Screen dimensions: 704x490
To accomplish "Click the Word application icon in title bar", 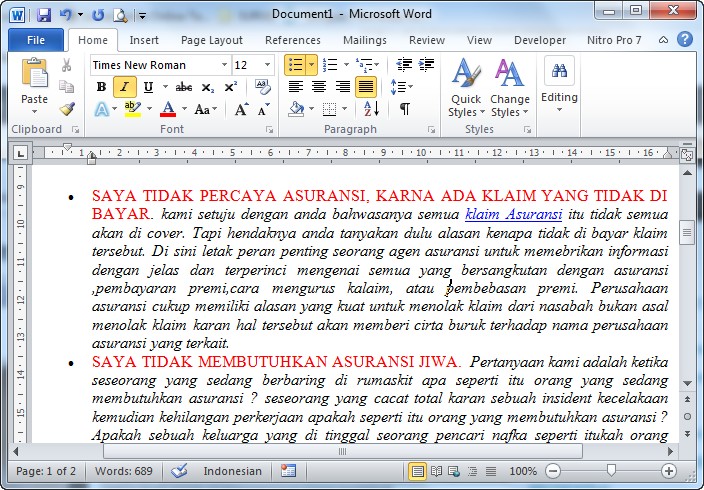I will [x=17, y=15].
